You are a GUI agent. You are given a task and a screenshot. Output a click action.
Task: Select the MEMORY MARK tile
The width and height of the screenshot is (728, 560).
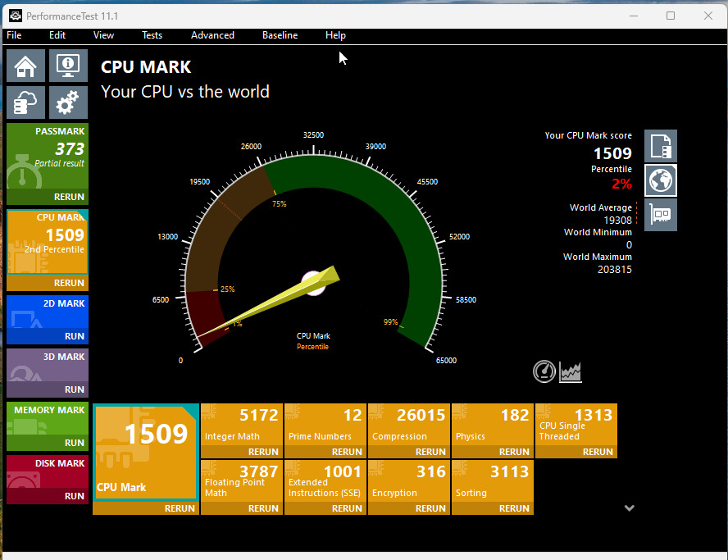pos(48,419)
